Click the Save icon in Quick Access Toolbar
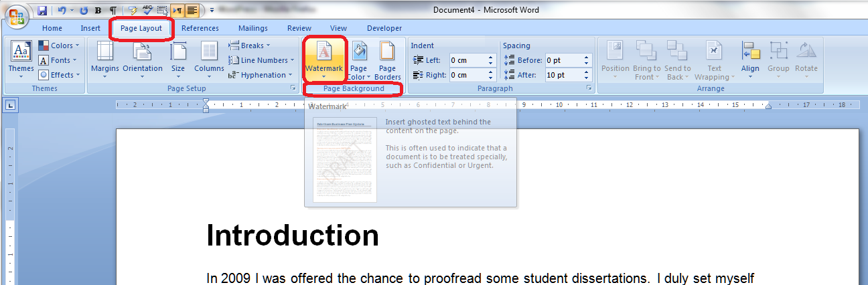This screenshot has width=868, height=285. click(x=42, y=11)
